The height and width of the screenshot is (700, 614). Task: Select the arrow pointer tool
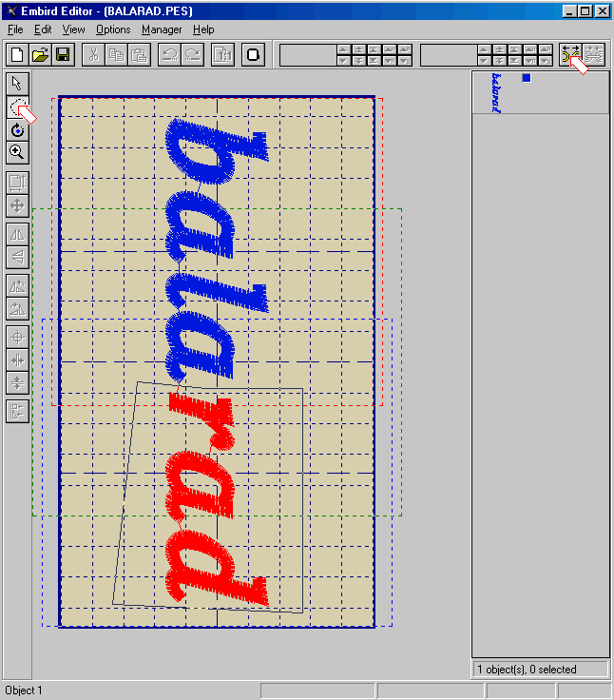coord(17,84)
